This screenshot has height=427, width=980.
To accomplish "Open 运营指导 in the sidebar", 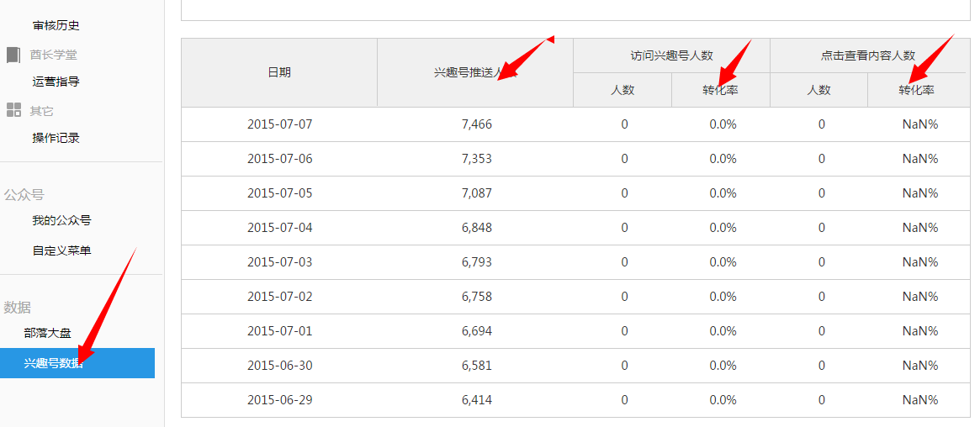I will click(56, 82).
